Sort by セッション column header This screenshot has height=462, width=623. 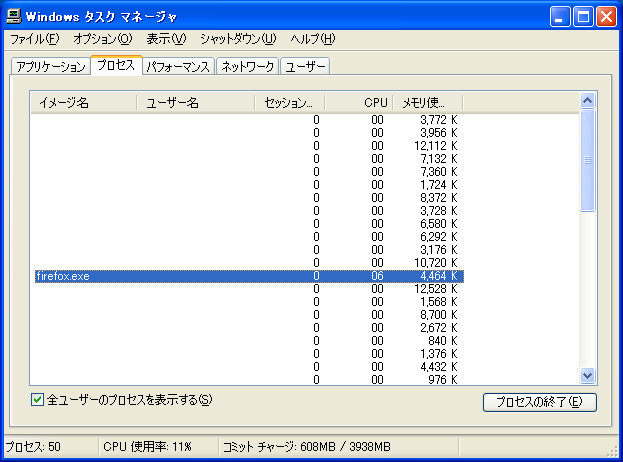[x=290, y=103]
